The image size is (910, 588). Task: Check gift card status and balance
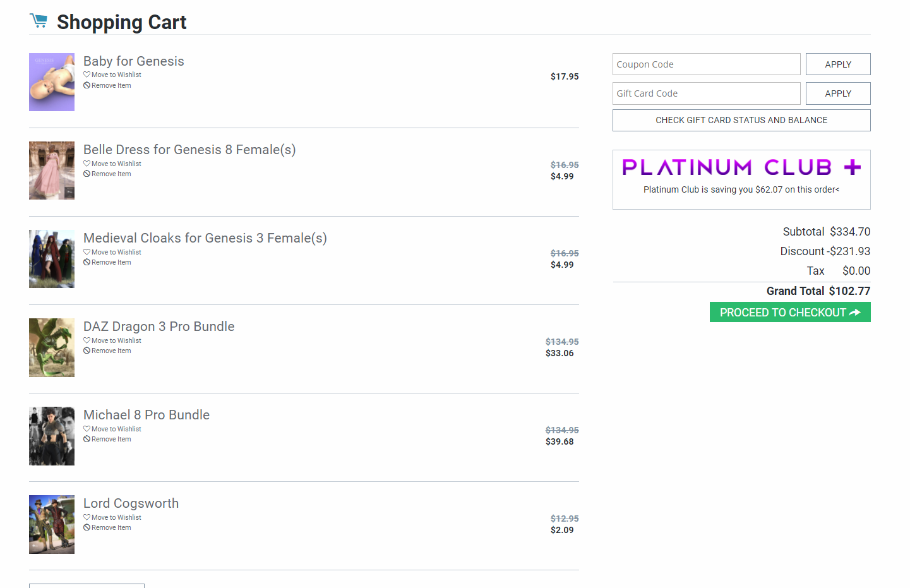point(741,120)
